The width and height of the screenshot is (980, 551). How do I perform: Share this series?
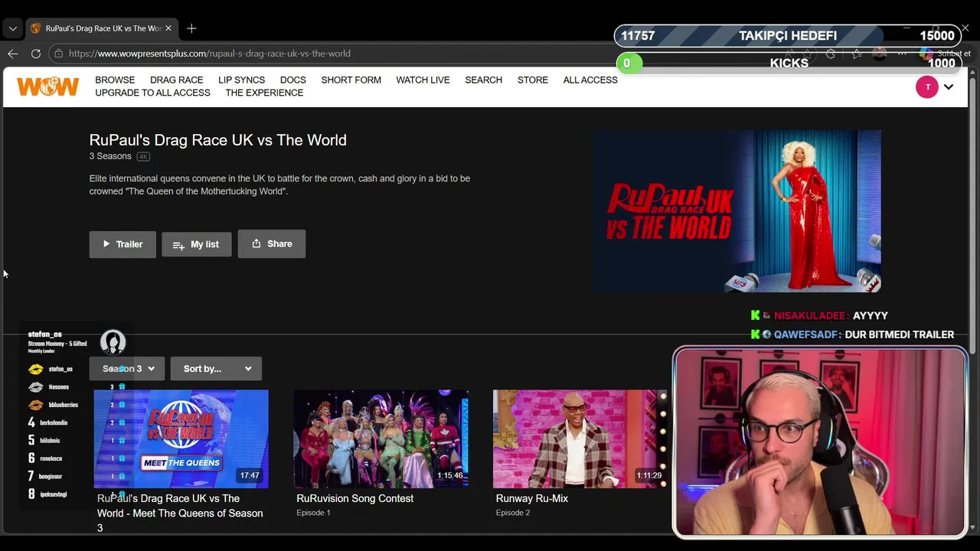click(x=272, y=243)
